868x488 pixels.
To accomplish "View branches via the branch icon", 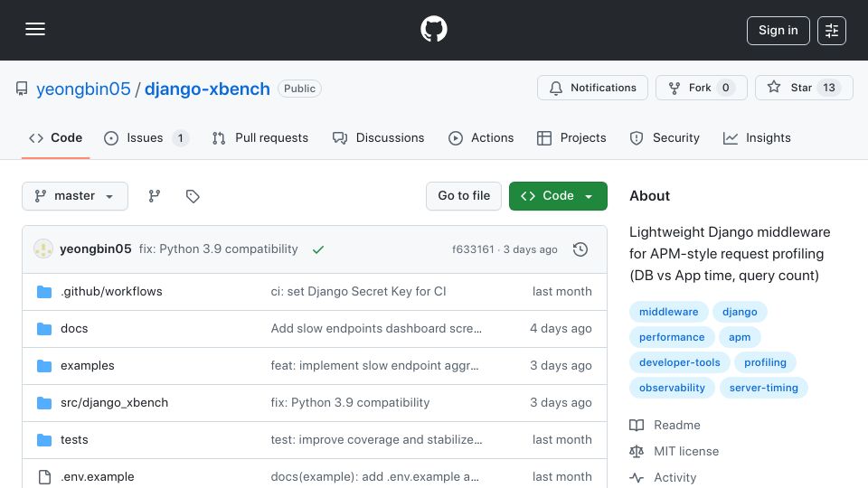I will click(x=155, y=196).
